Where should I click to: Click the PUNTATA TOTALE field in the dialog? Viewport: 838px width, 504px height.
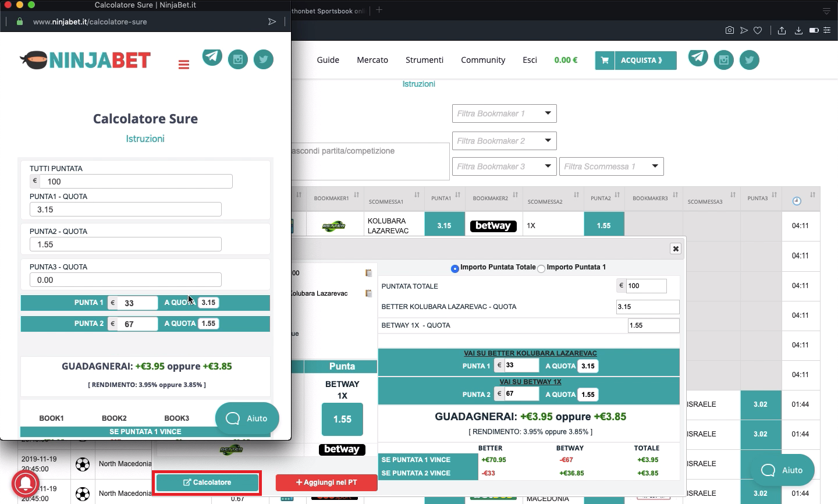click(x=646, y=286)
